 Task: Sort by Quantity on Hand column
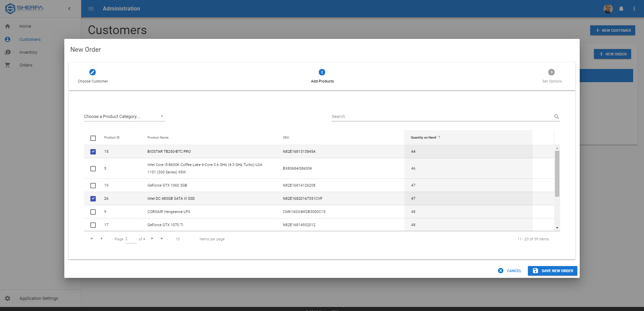pyautogui.click(x=424, y=137)
